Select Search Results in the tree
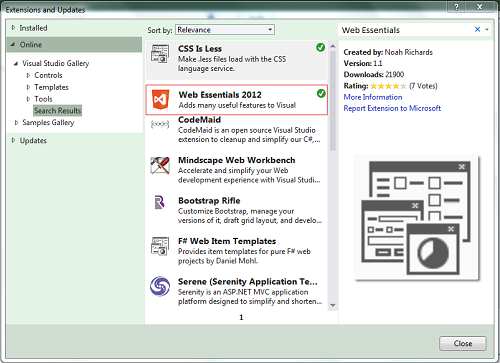 (58, 110)
